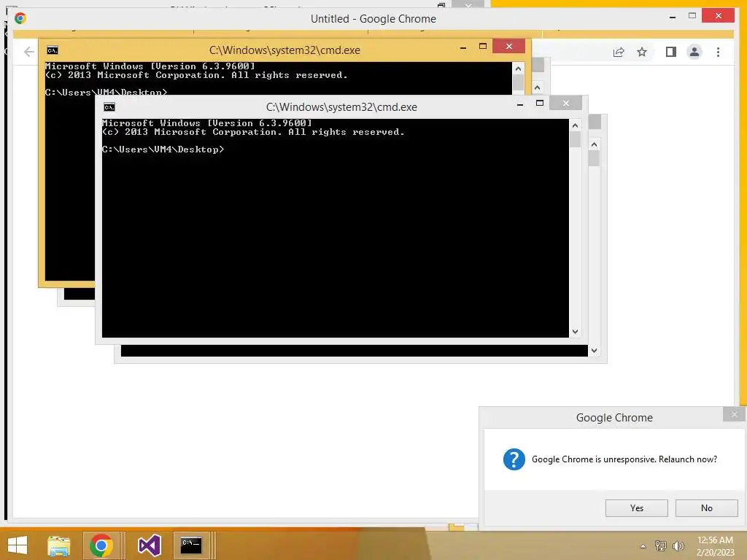This screenshot has width=747, height=560.
Task: Click scrollbar up arrow in yellow cmd window
Action: pos(519,69)
